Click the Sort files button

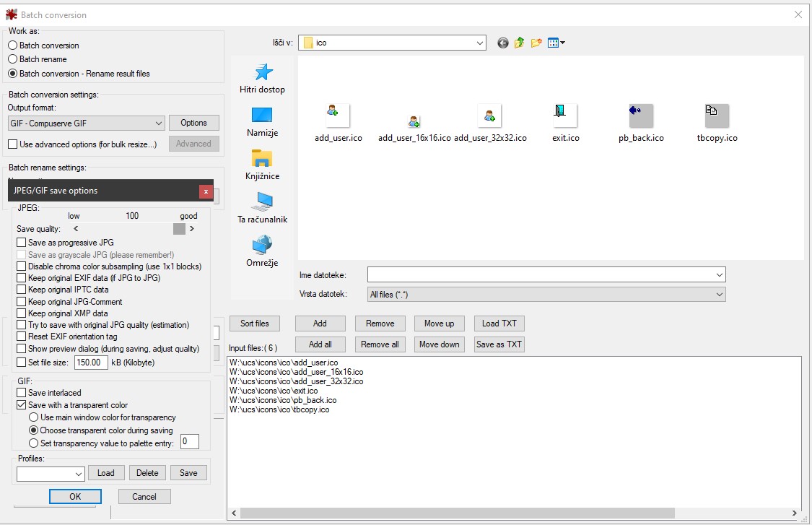click(254, 324)
